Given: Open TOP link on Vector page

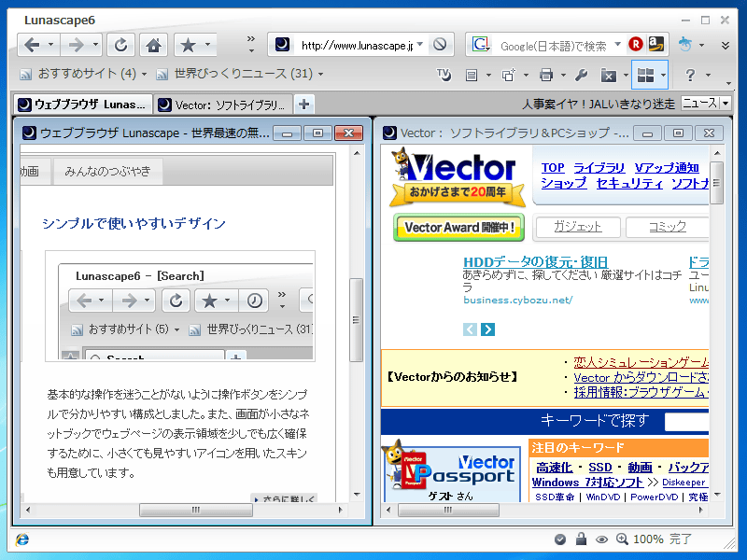Looking at the screenshot, I should (553, 168).
